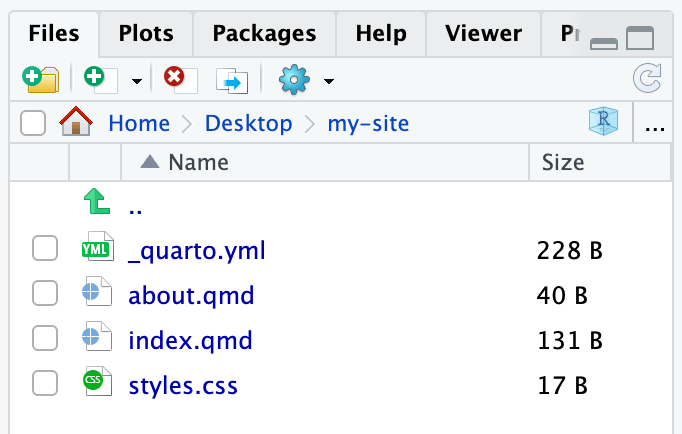Open the New Blank File dropdown arrow
Image resolution: width=682 pixels, height=434 pixels.
tap(137, 81)
